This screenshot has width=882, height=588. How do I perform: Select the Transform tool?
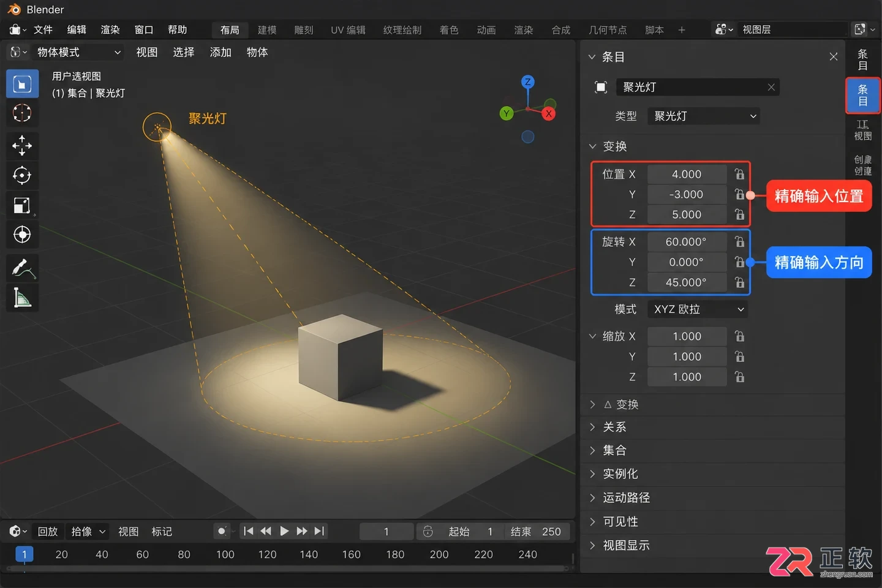click(22, 235)
